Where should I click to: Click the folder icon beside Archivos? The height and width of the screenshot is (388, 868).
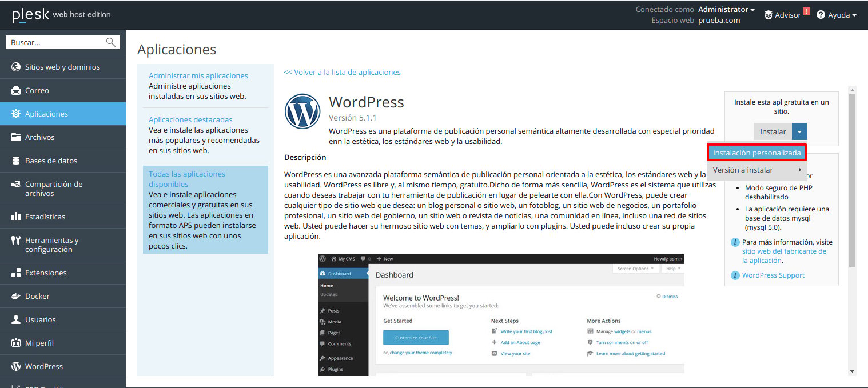click(x=16, y=137)
